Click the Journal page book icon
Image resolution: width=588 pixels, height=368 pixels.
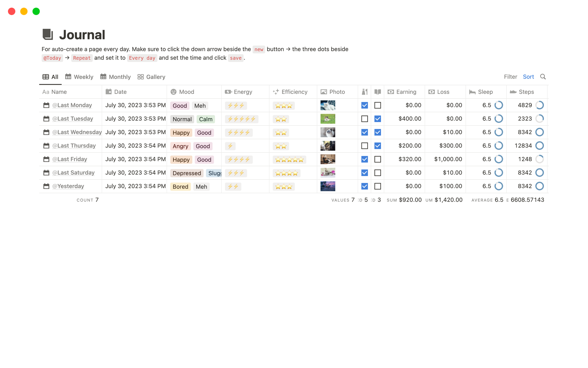tap(48, 34)
